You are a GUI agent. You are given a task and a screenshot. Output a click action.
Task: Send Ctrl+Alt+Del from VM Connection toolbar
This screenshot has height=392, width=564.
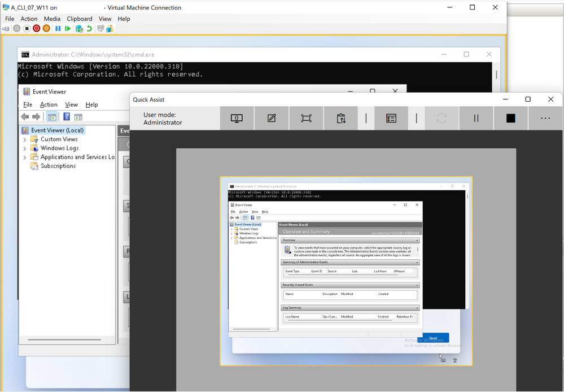pos(6,28)
